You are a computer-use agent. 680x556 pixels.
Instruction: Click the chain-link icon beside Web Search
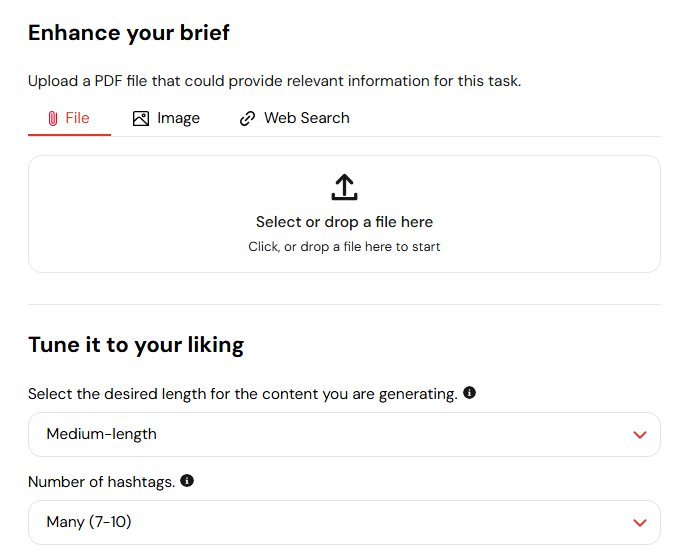coord(248,118)
